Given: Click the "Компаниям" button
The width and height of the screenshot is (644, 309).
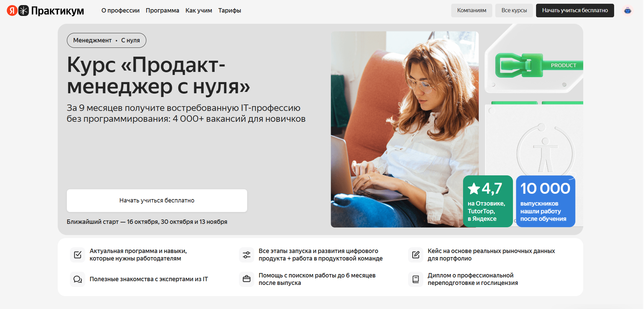Looking at the screenshot, I should tap(471, 11).
